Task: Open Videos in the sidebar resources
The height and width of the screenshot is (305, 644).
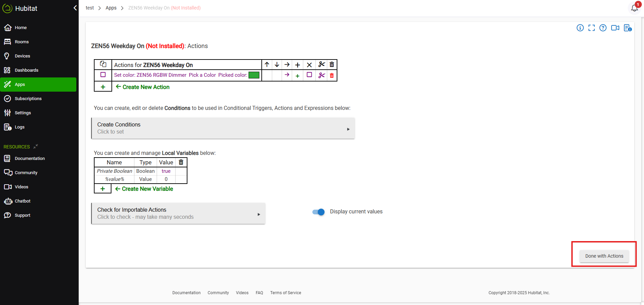Action: (38, 187)
